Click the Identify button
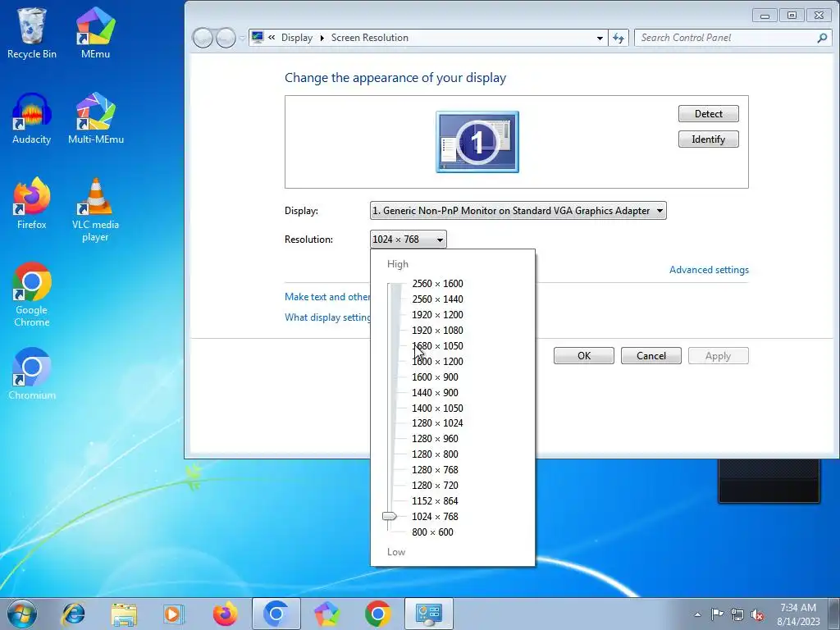 coord(708,139)
